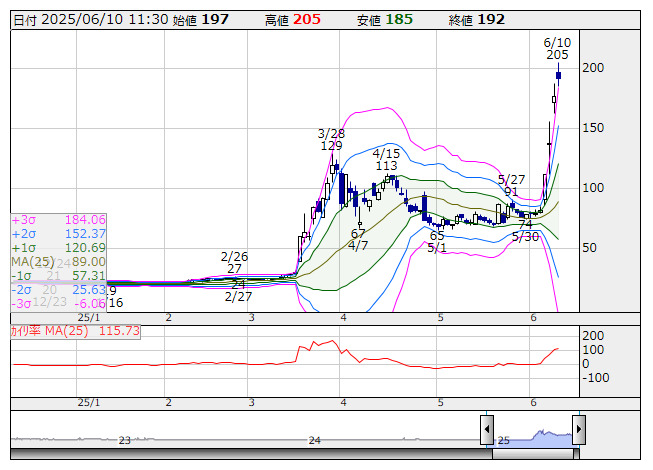Select the +2σ band legend entry
653x470 pixels.
pyautogui.click(x=58, y=233)
